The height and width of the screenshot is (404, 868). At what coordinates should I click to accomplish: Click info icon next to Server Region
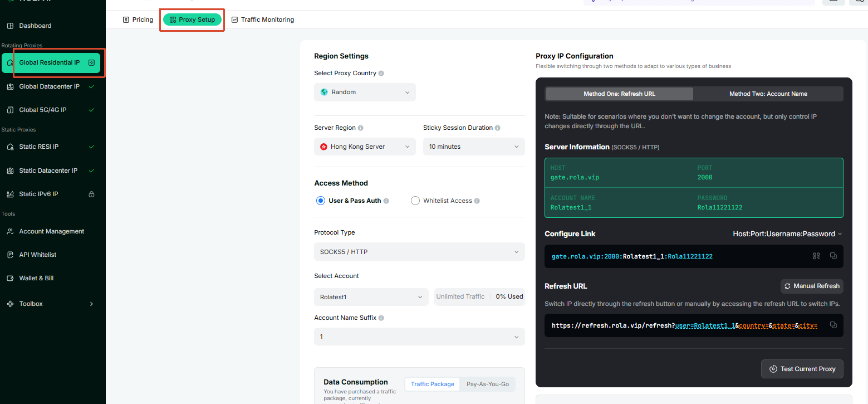pos(361,128)
